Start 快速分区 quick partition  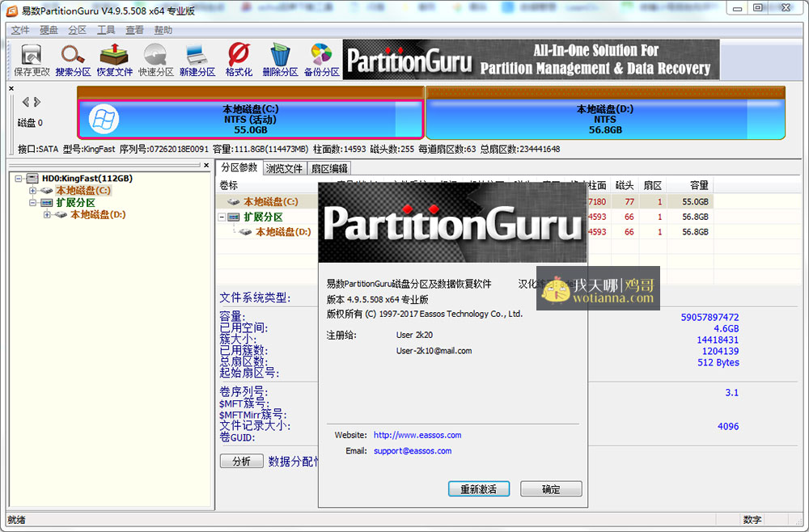156,61
